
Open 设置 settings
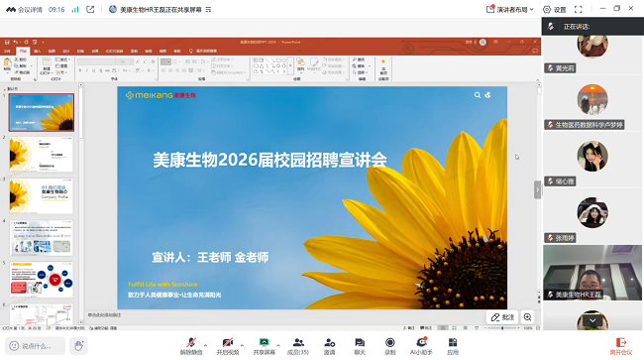tap(555, 10)
